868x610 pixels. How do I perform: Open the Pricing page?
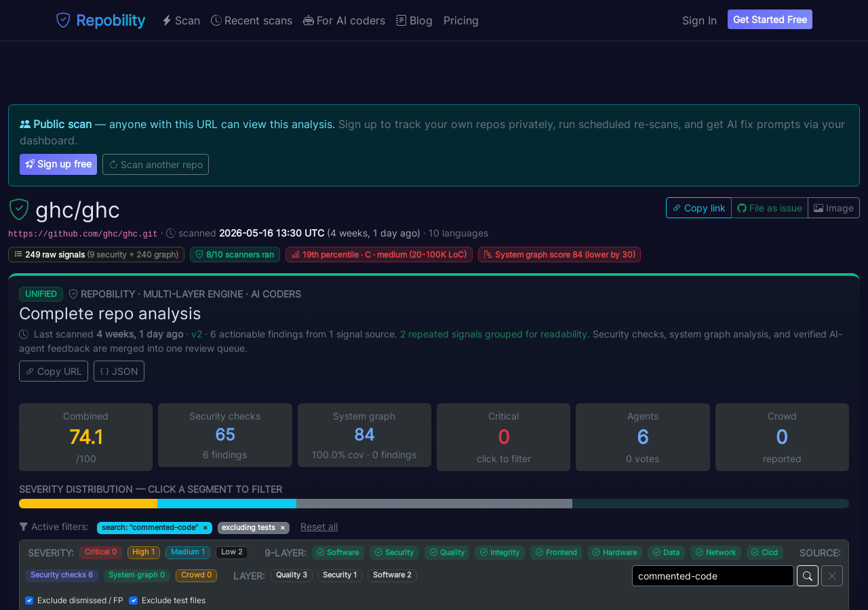pyautogui.click(x=461, y=20)
